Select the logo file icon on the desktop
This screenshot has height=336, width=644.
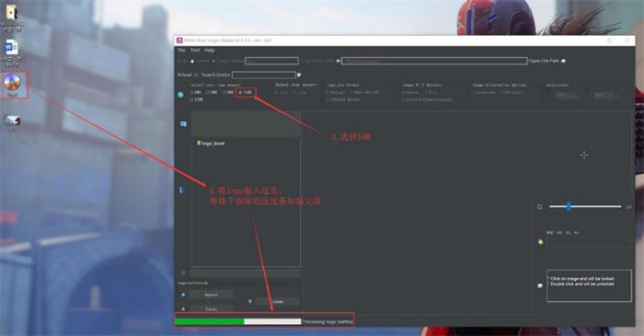tap(13, 83)
